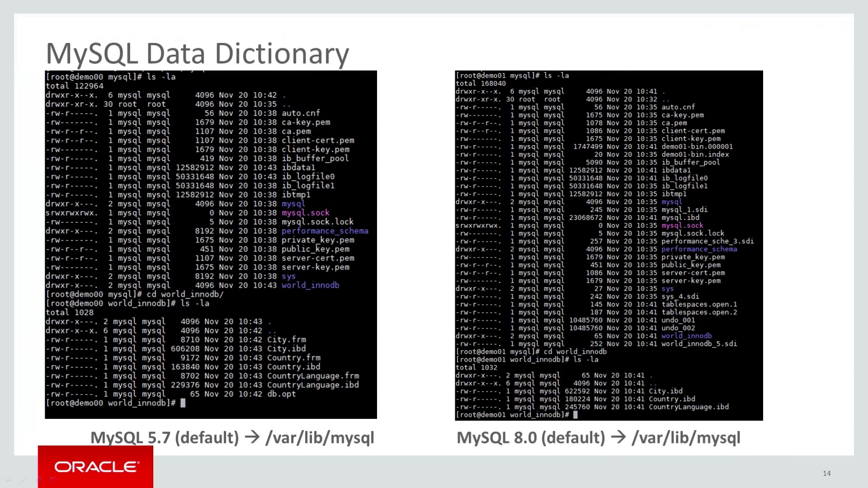Click 'undo_001' file entry
Image resolution: width=868 pixels, height=488 pixels.
click(678, 320)
